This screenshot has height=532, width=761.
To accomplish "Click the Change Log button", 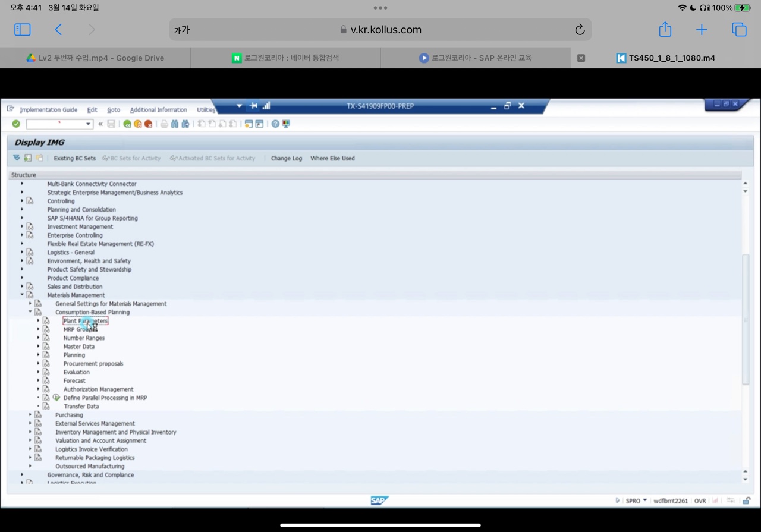I will 287,158.
